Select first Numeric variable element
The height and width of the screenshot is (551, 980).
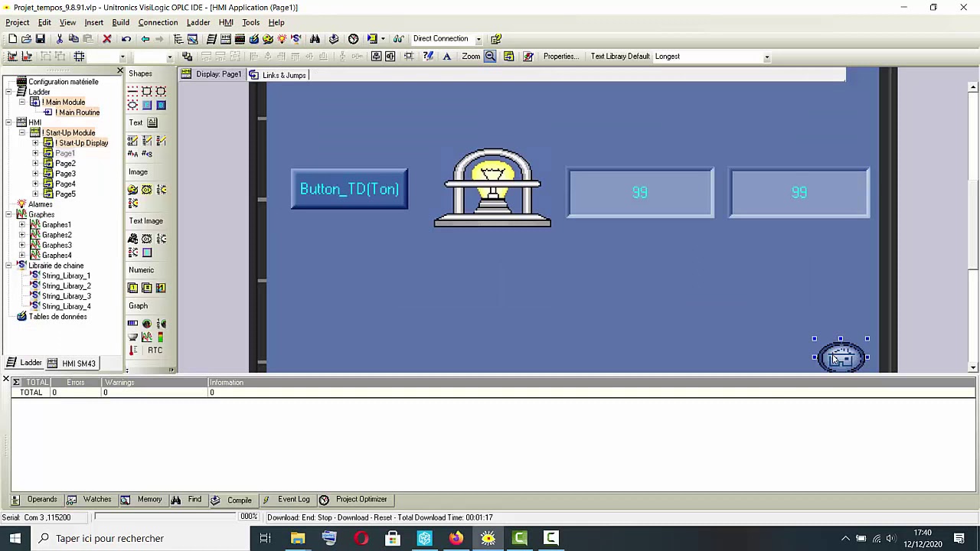click(x=132, y=288)
